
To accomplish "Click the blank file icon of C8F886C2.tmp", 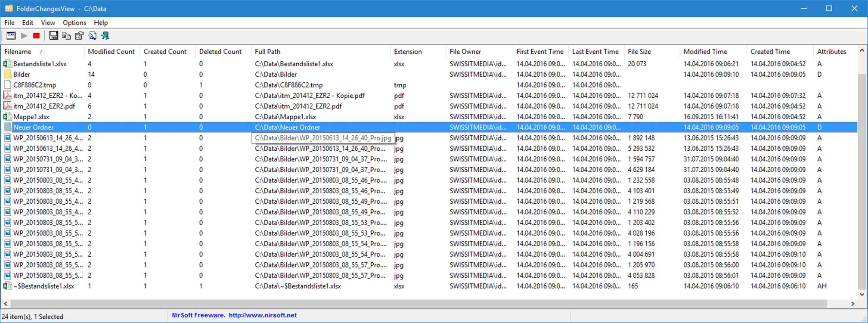I will click(x=7, y=85).
